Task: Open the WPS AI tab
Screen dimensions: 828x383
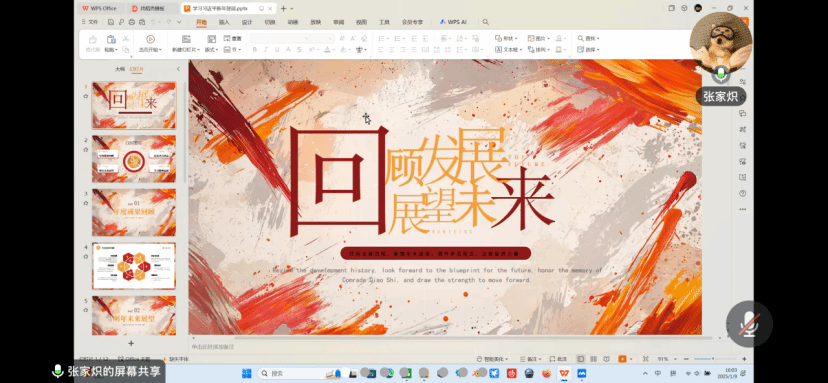Action: point(453,22)
